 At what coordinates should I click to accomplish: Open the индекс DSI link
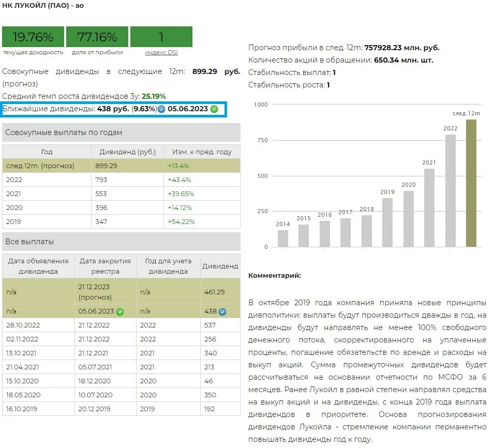point(161,52)
